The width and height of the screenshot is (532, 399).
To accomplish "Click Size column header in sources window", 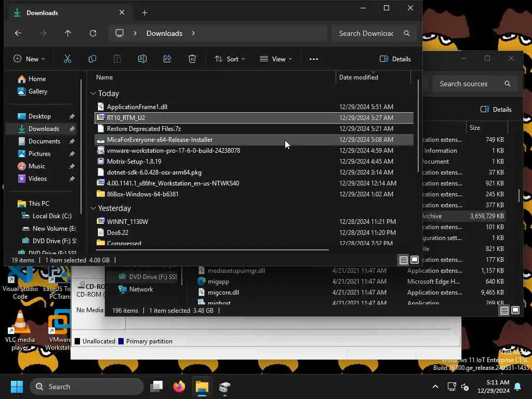I will click(475, 128).
